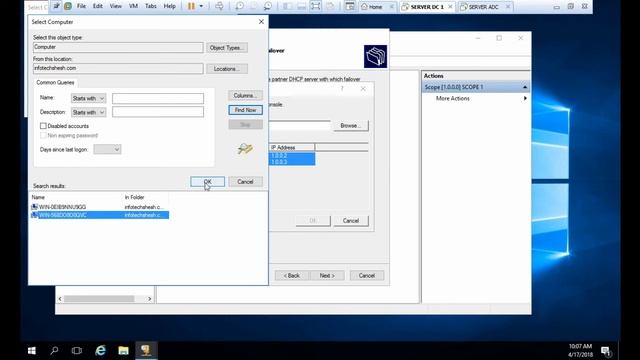Click the Columns button
640x360 pixels.
[x=245, y=96]
